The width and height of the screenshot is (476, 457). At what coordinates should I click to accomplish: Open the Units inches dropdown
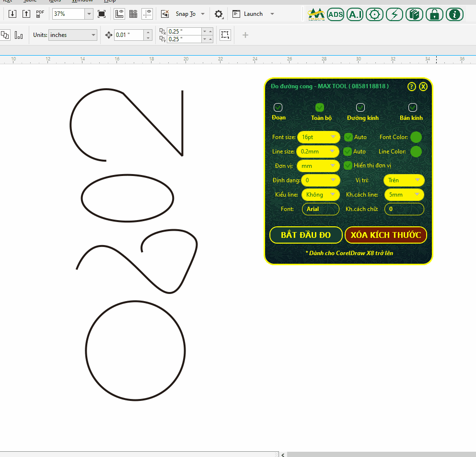click(x=72, y=35)
